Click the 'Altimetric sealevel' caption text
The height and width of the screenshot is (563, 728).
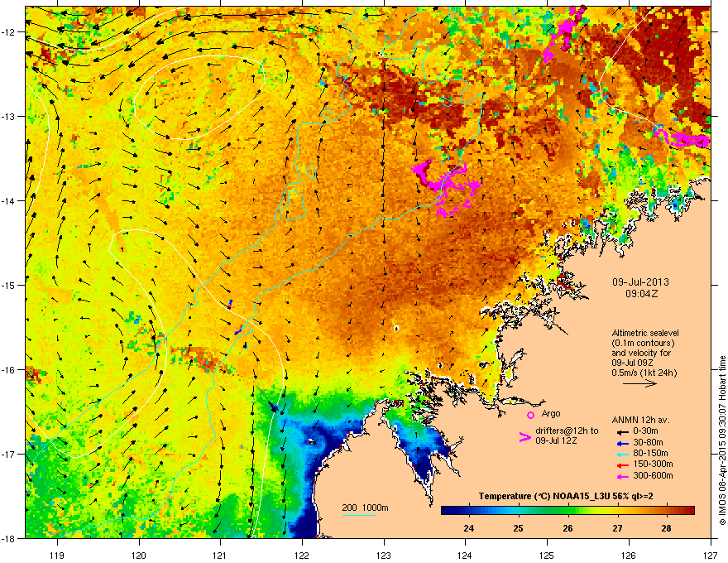click(x=645, y=333)
